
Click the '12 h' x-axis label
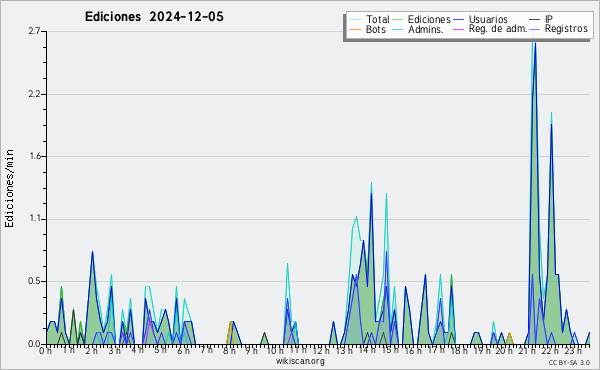click(321, 350)
